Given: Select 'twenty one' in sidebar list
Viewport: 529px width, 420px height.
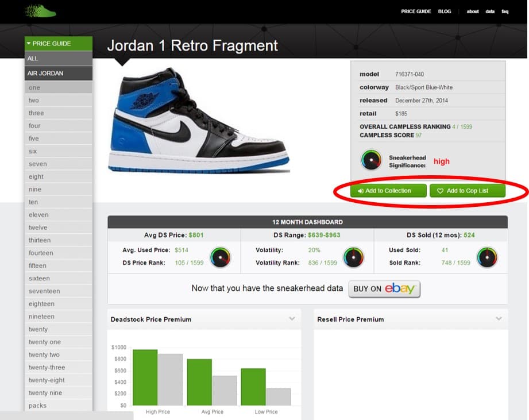Looking at the screenshot, I should 59,342.
